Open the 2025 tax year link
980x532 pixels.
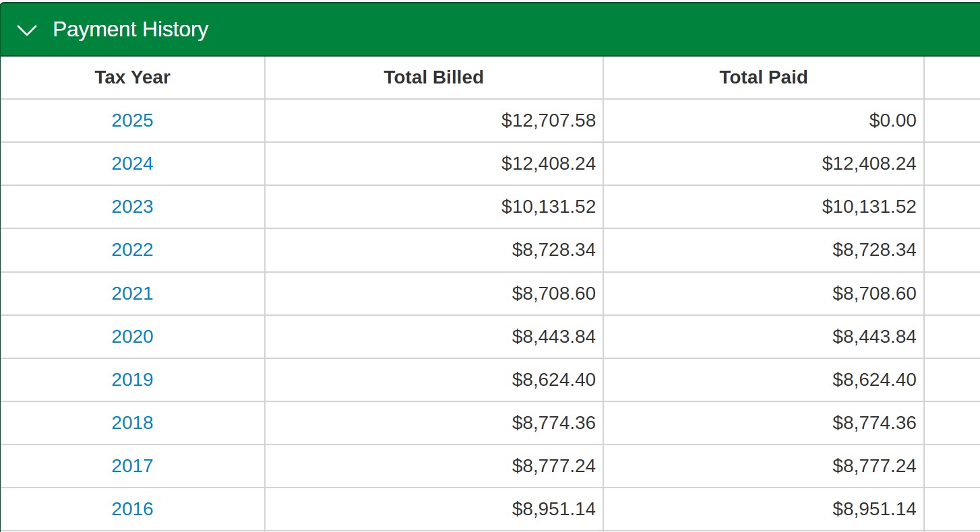point(132,121)
